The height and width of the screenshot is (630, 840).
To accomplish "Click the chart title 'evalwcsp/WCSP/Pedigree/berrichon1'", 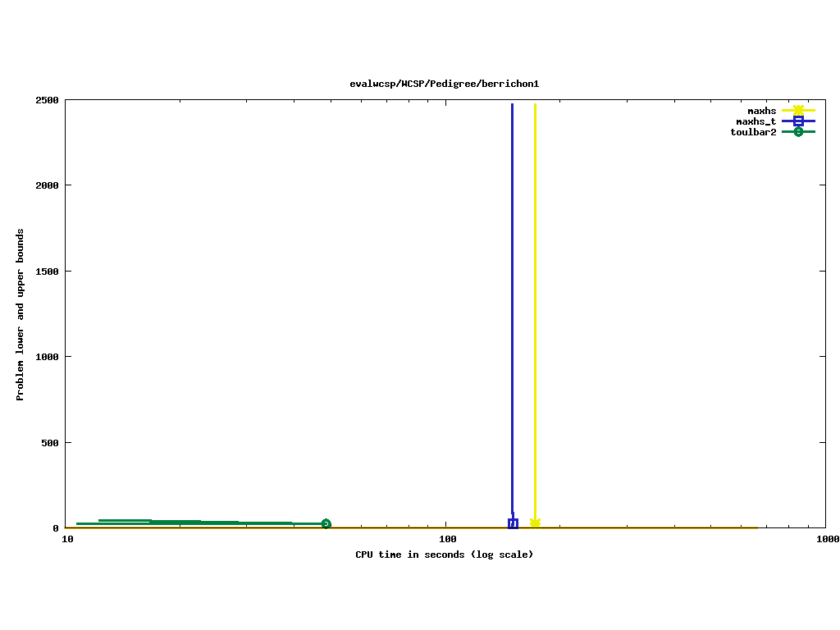I will point(444,84).
